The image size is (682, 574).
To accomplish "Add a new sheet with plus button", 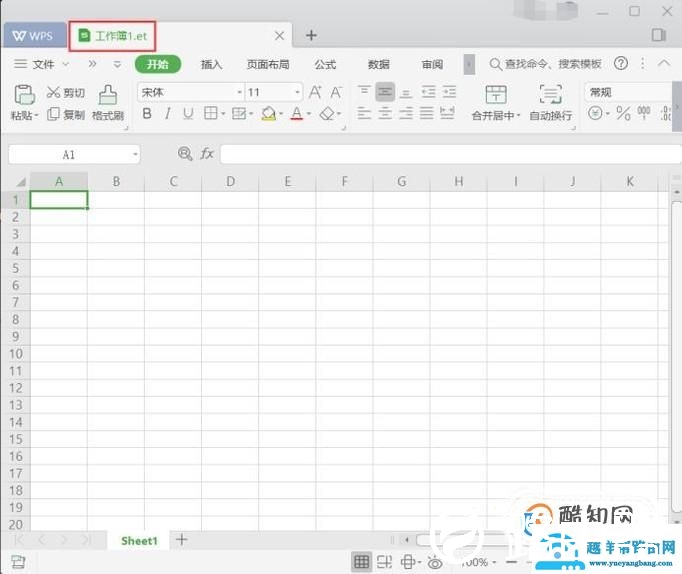I will point(181,540).
